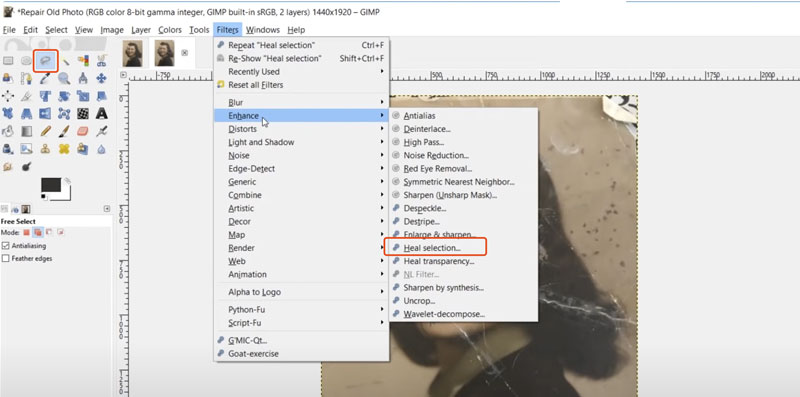Select the Move tool

point(102,79)
